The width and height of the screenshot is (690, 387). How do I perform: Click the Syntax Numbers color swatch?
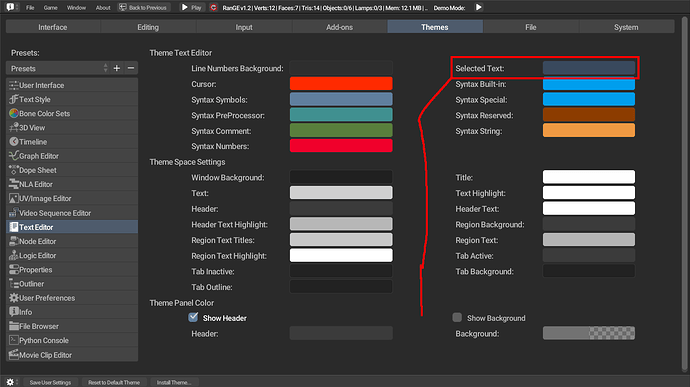tap(341, 146)
